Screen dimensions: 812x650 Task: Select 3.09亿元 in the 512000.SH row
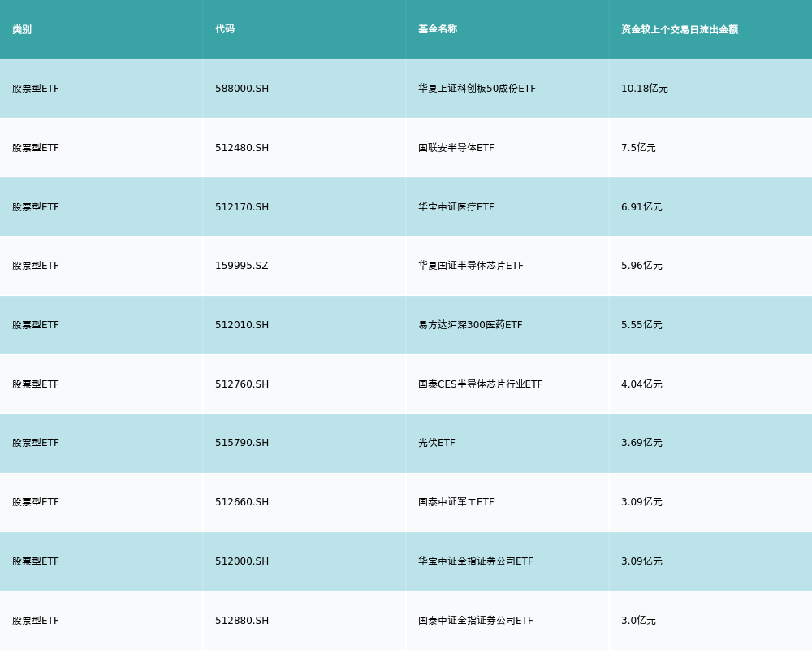(641, 561)
